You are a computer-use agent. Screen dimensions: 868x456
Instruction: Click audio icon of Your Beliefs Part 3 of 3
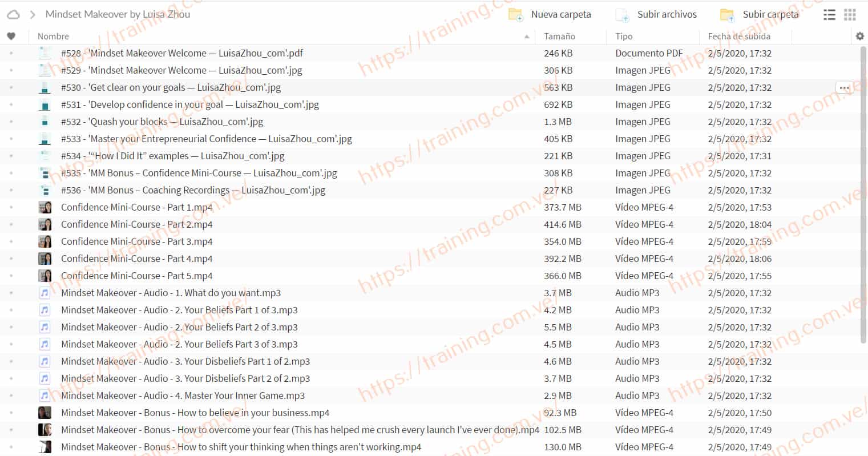coord(45,344)
